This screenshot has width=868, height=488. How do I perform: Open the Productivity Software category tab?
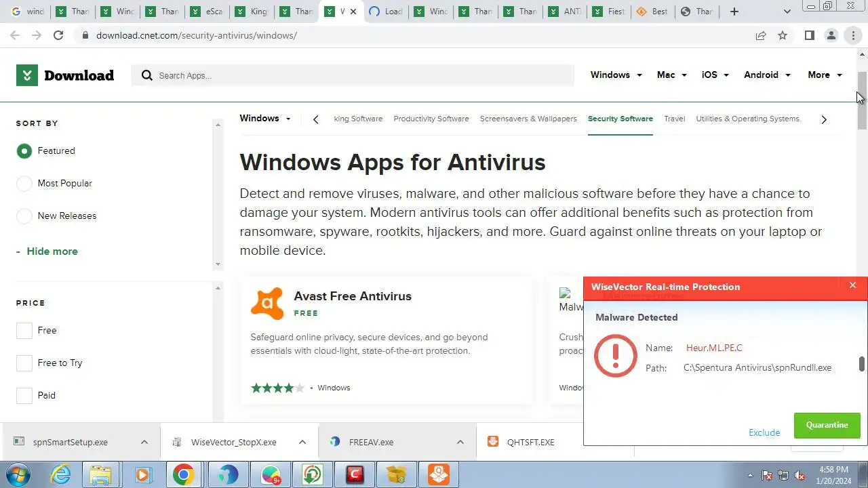(431, 119)
